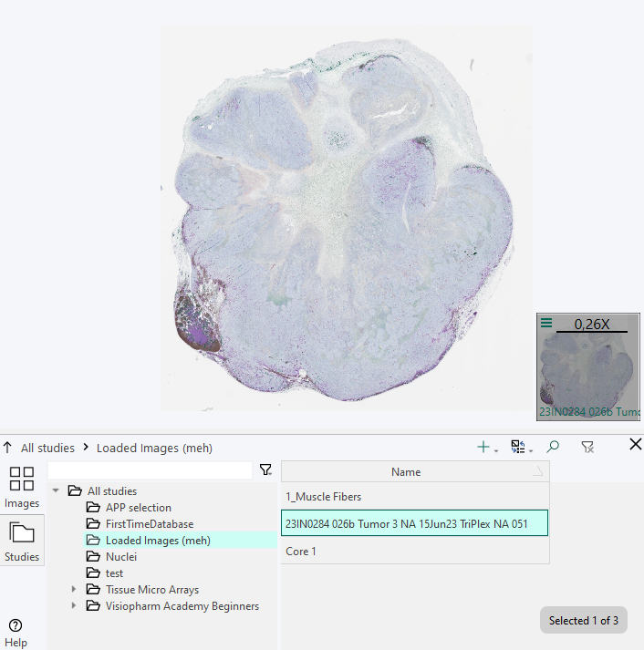The height and width of the screenshot is (650, 644).
Task: Sort by the Name column header
Action: 415,471
